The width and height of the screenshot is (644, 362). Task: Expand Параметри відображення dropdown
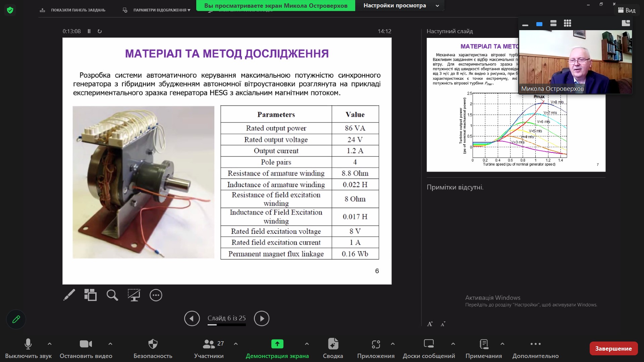[162, 10]
